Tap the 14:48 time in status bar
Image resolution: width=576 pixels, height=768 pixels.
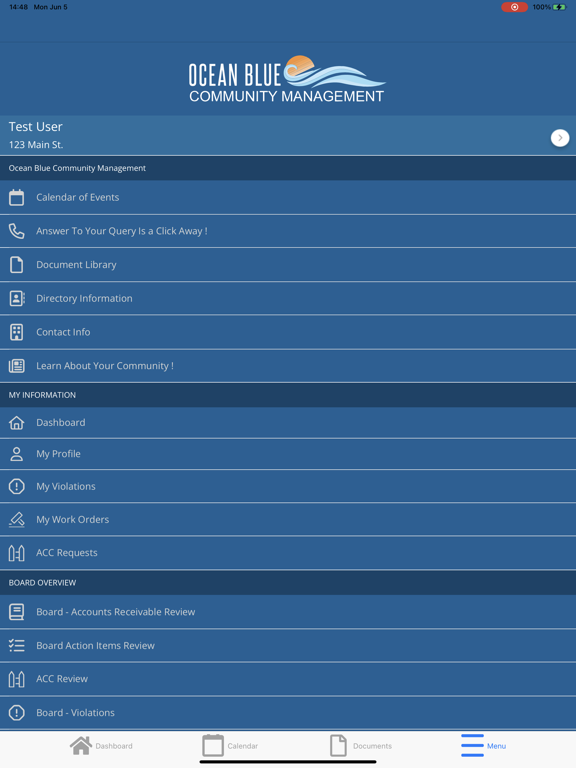(x=18, y=7)
